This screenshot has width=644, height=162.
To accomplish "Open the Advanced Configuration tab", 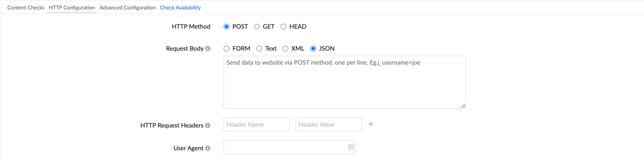I will click(127, 8).
